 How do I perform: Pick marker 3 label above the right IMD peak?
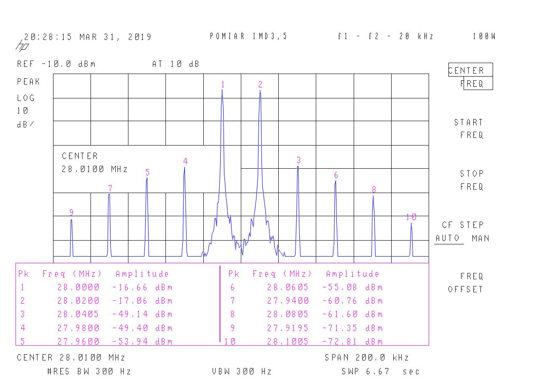299,160
